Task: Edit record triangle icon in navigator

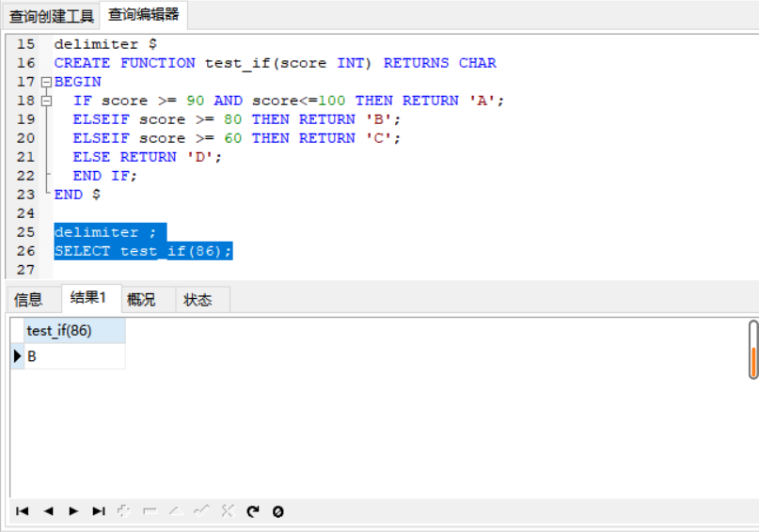Action: (176, 511)
